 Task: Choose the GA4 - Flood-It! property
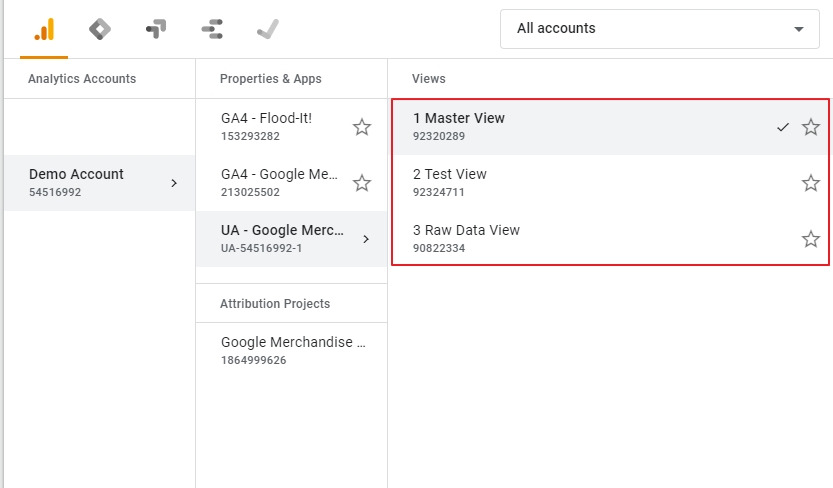291,127
